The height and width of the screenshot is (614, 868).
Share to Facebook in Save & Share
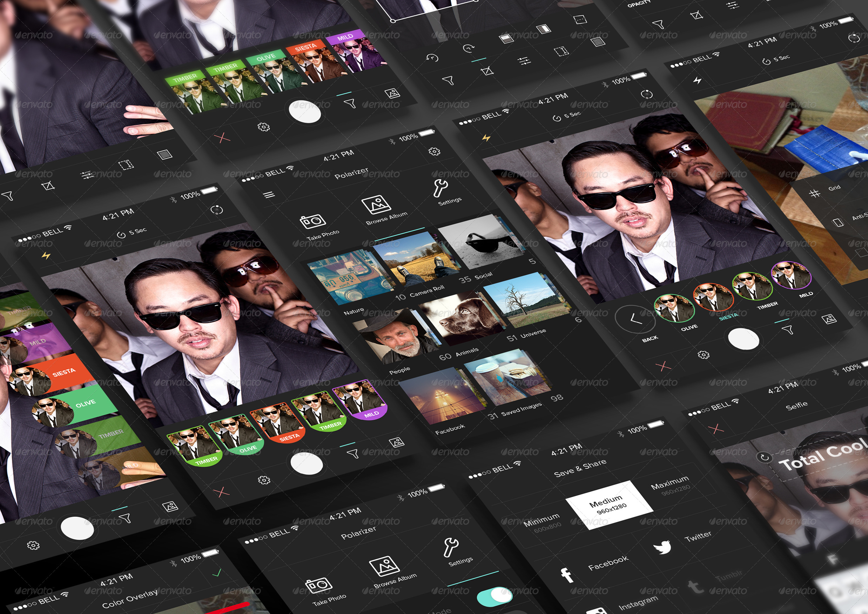click(594, 569)
